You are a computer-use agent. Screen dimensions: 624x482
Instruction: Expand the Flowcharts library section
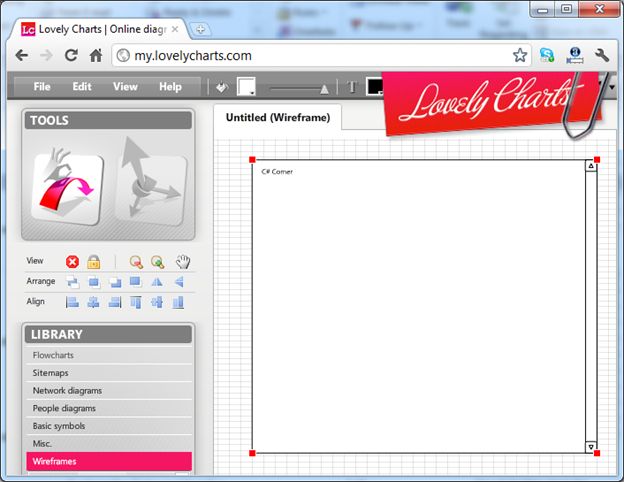(x=109, y=355)
